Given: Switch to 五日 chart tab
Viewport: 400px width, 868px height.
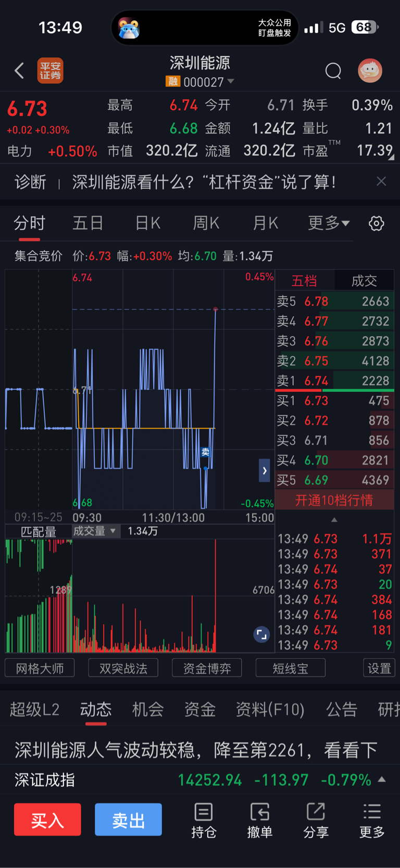Looking at the screenshot, I should coord(87,224).
